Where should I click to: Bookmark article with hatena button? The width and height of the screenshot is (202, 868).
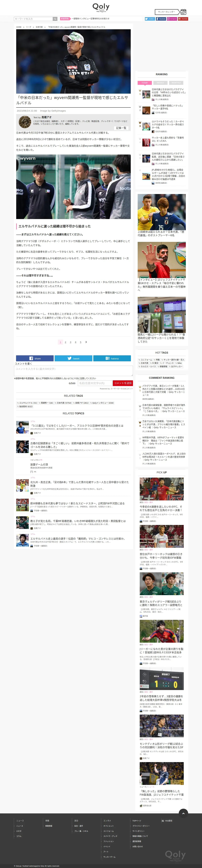[112, 358]
